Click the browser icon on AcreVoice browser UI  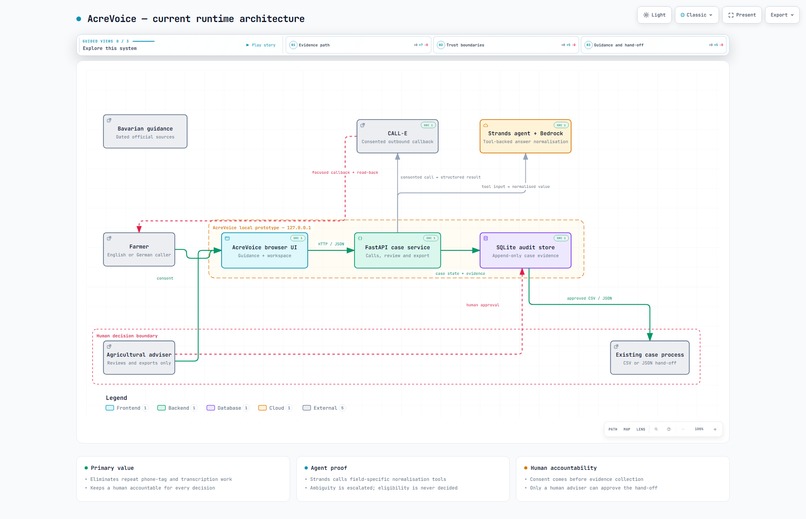[x=227, y=238]
